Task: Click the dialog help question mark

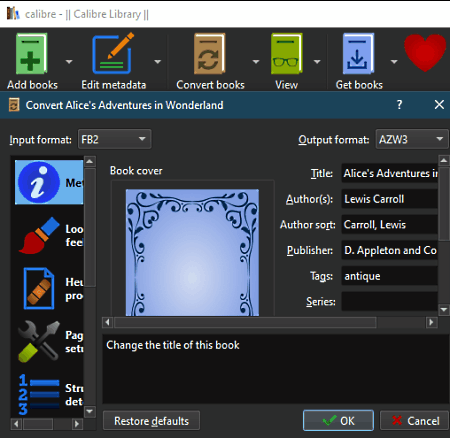Action: tap(399, 105)
